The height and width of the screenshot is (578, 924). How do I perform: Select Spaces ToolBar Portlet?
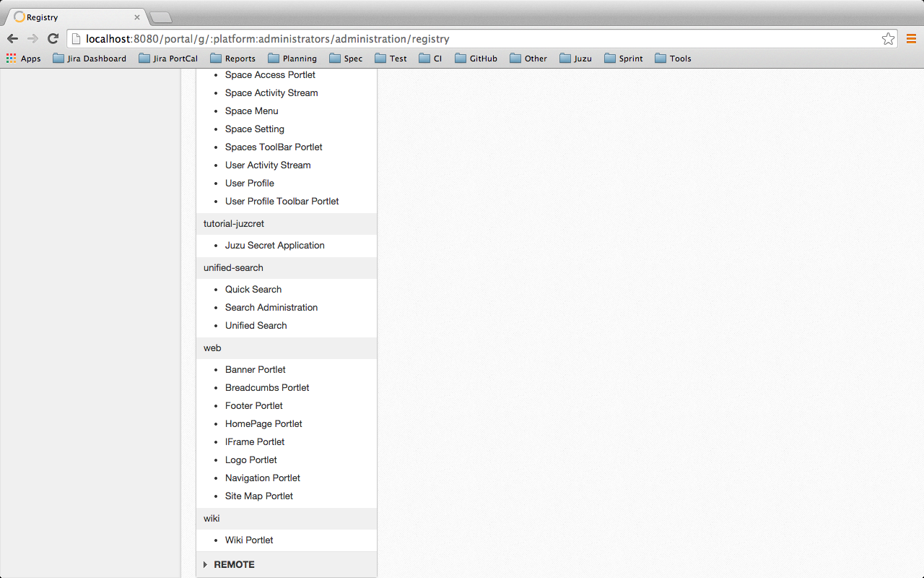274,147
